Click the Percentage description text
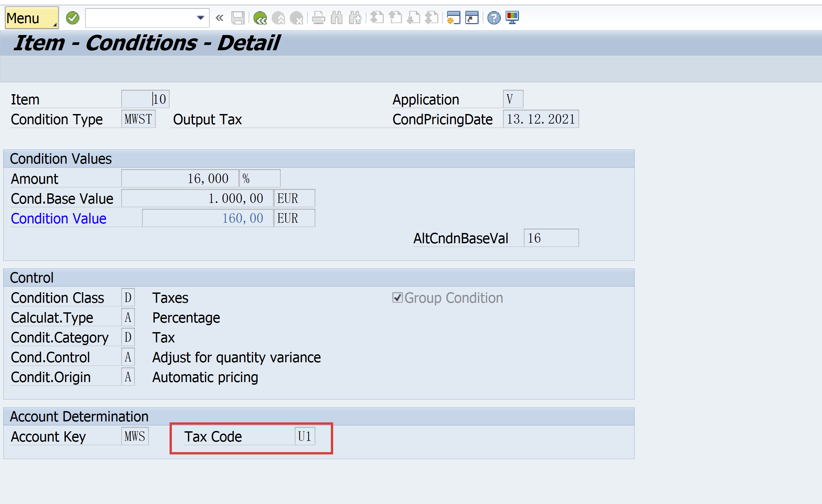 coord(186,318)
